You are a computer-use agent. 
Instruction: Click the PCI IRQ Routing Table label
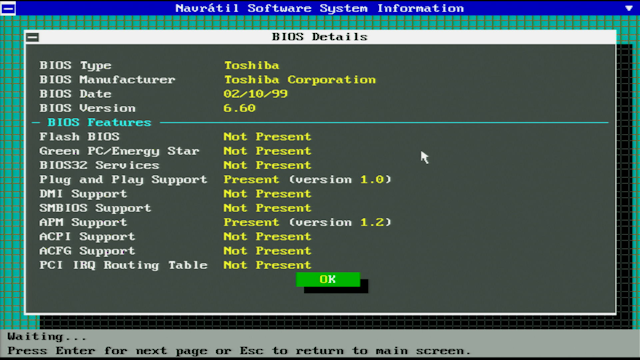123,265
